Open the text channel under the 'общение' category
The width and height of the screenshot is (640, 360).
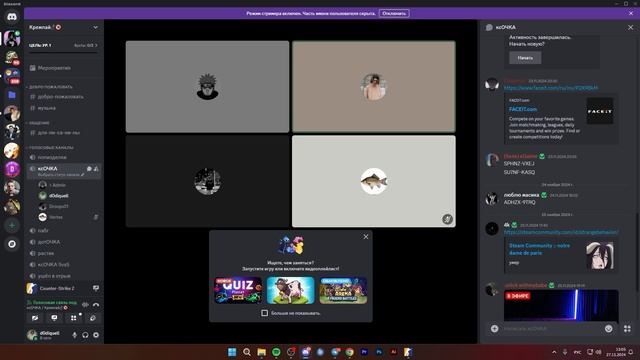(59, 133)
